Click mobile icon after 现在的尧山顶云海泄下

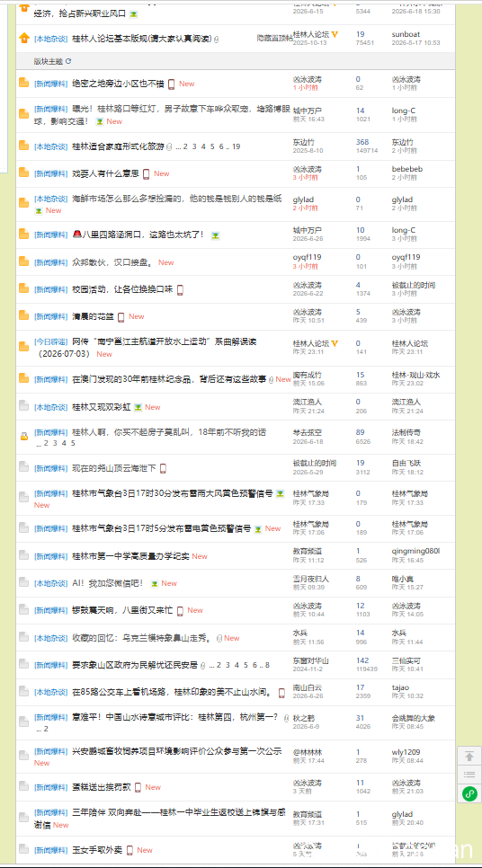click(163, 468)
